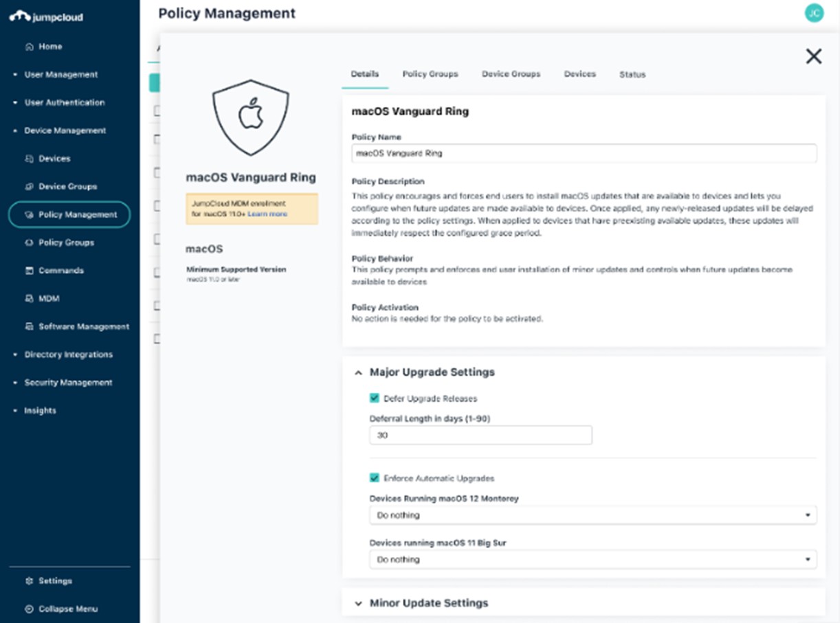The height and width of the screenshot is (623, 840).
Task: Open Settings at sidebar bottom
Action: 55,581
